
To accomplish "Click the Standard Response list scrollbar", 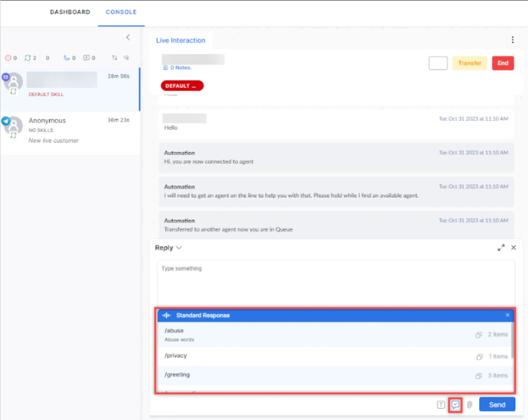I will (513, 340).
